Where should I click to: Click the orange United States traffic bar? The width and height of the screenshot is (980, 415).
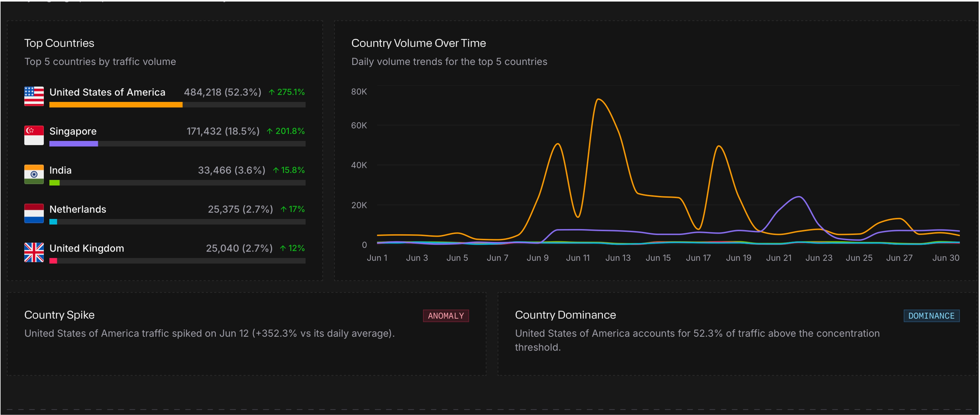pos(116,105)
